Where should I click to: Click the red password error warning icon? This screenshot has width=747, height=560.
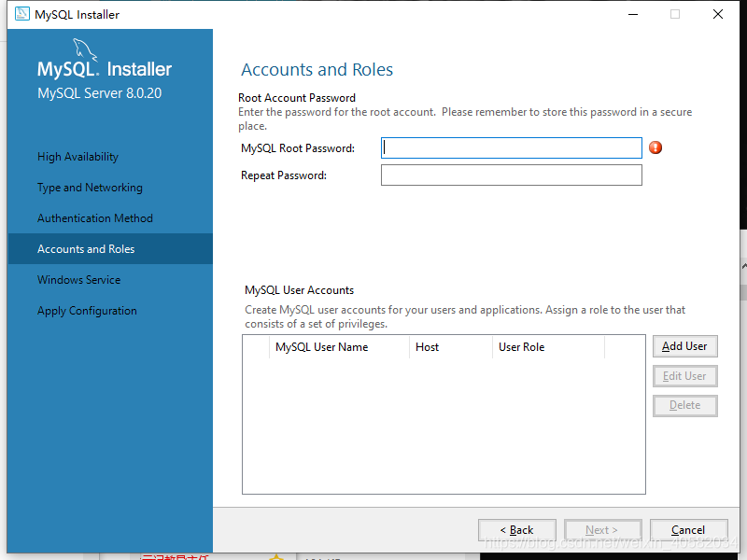[x=655, y=147]
